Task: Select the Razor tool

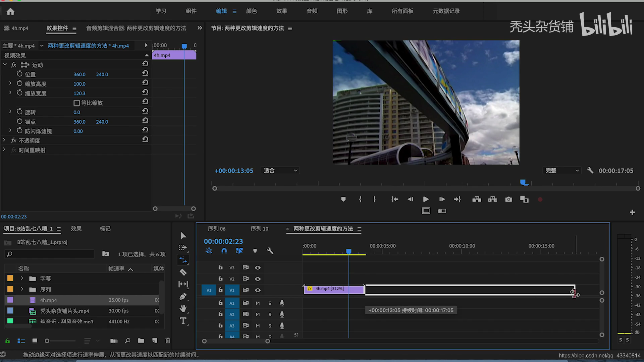Action: [x=183, y=272]
